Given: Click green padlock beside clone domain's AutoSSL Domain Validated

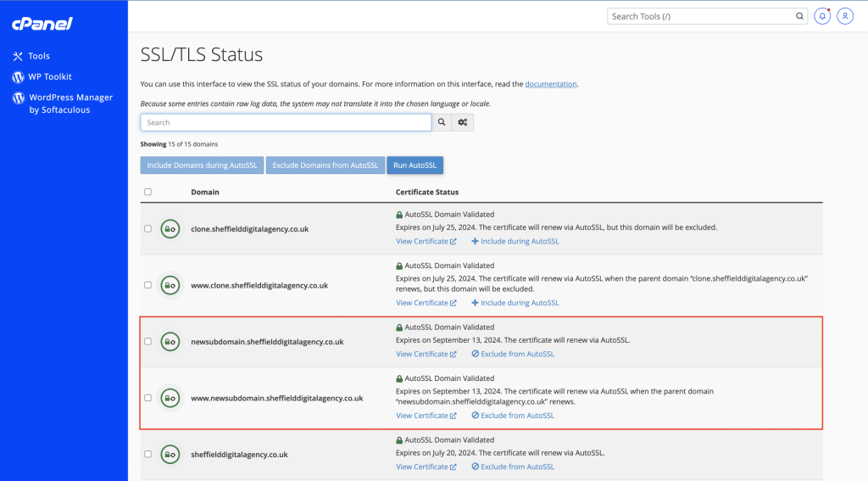Looking at the screenshot, I should 399,215.
